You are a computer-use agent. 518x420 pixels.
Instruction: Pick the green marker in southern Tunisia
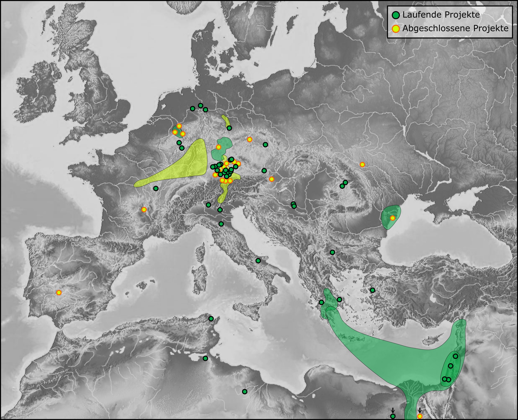pyautogui.click(x=205, y=358)
